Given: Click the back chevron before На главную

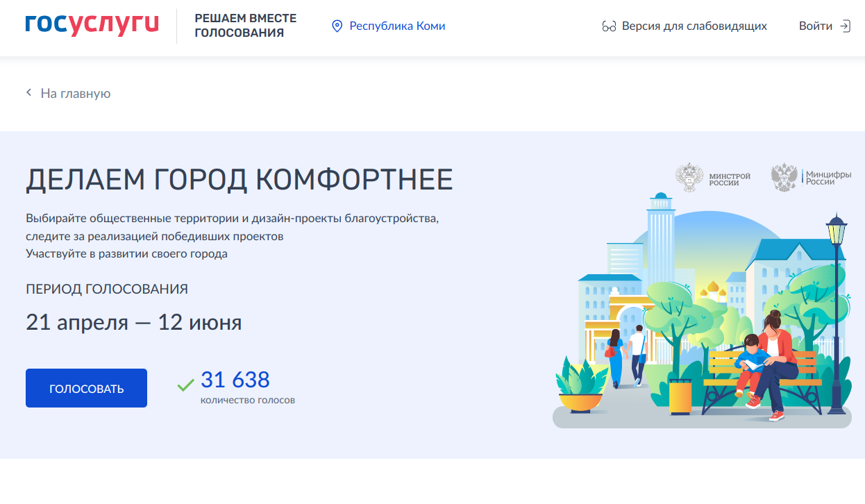Looking at the screenshot, I should (29, 93).
